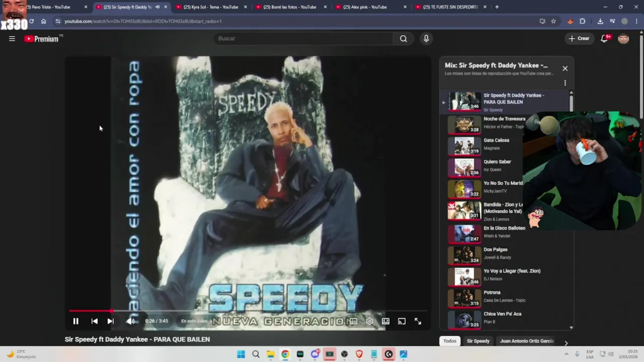Select the 'Todos' filter chip
The width and height of the screenshot is (644, 362).
pos(450,341)
